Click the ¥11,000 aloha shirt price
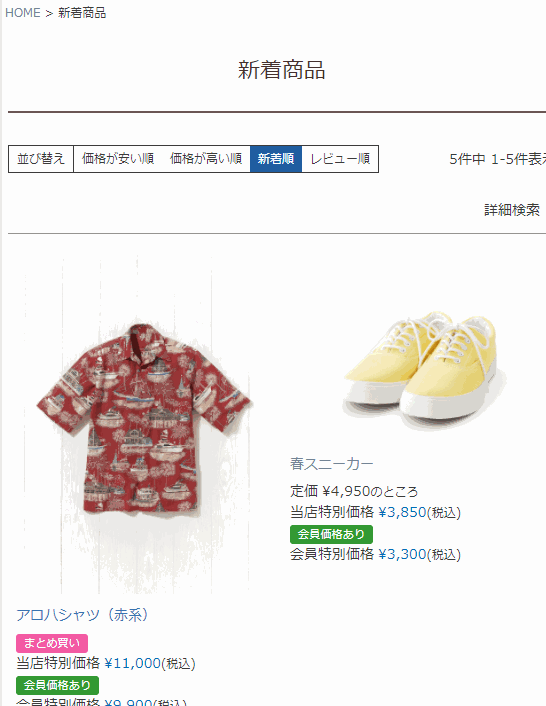Screen dimensions: 546x706 [x=133, y=663]
